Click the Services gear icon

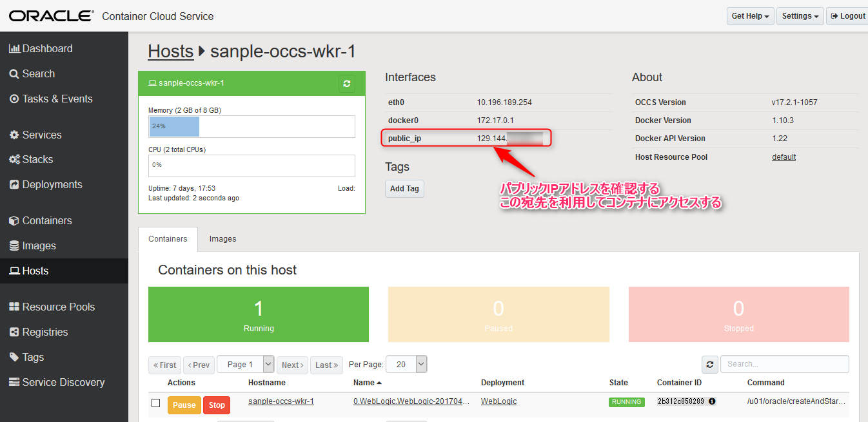(x=14, y=135)
